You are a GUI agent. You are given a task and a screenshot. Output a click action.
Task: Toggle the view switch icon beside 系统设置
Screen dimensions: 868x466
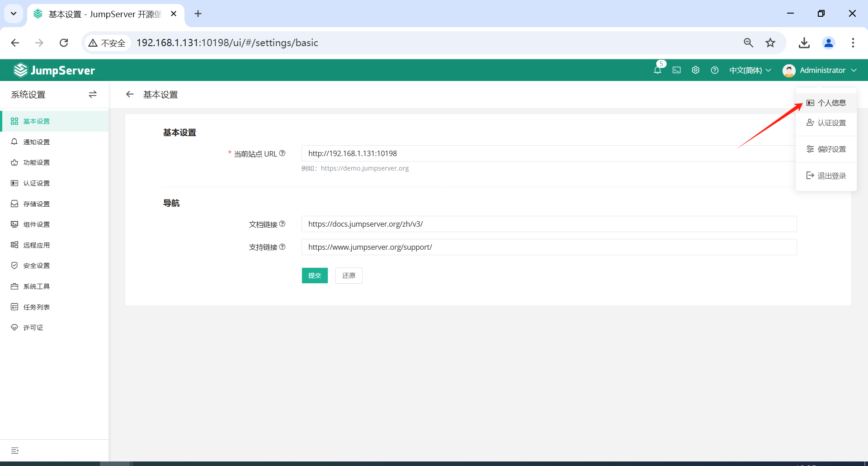coord(93,94)
